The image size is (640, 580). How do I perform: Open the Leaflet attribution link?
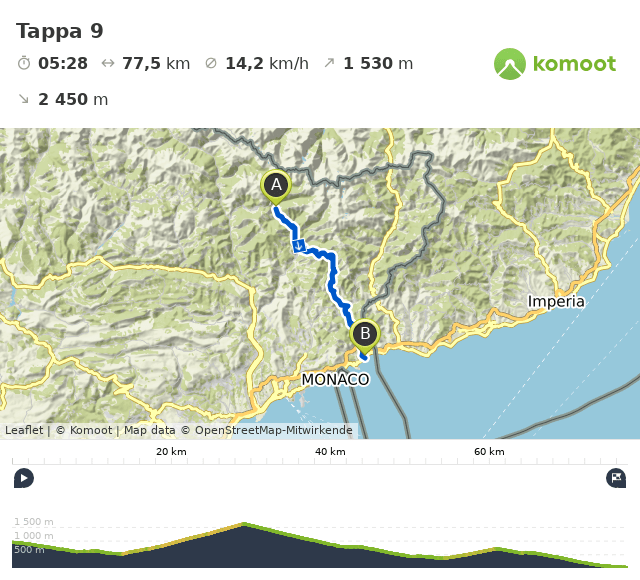click(24, 431)
